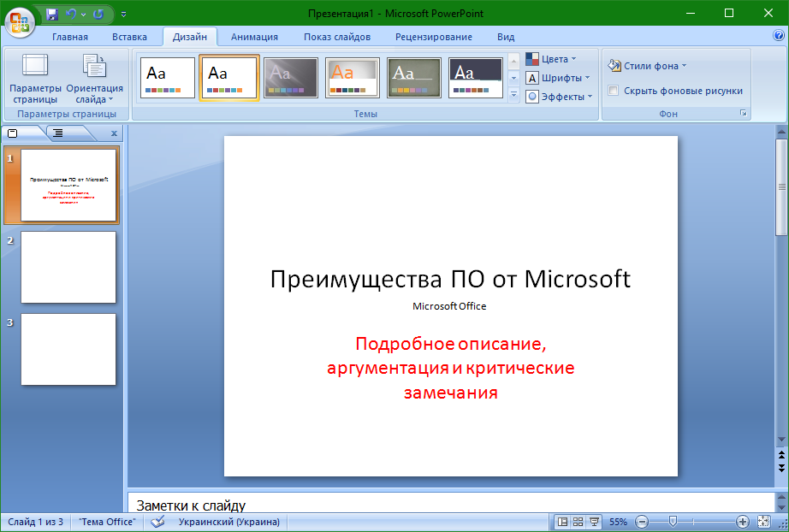Viewport: 789px width, 532px height.
Task: Open the Показ слайдов tab
Action: tap(337, 37)
